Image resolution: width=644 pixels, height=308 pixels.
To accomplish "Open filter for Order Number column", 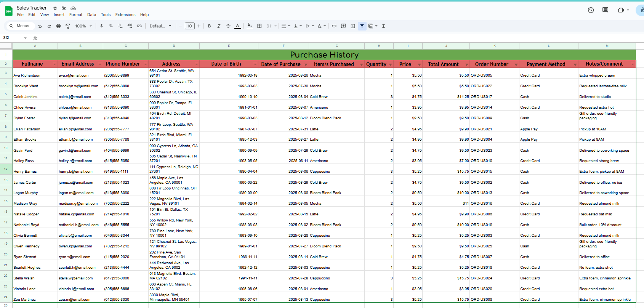I will coord(516,64).
